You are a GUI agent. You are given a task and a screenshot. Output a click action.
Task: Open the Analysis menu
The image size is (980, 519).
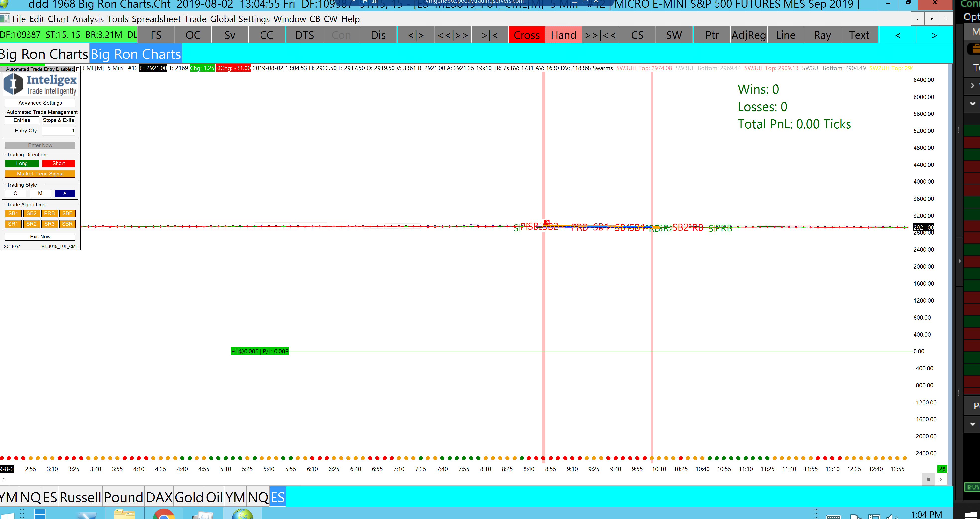click(x=88, y=19)
